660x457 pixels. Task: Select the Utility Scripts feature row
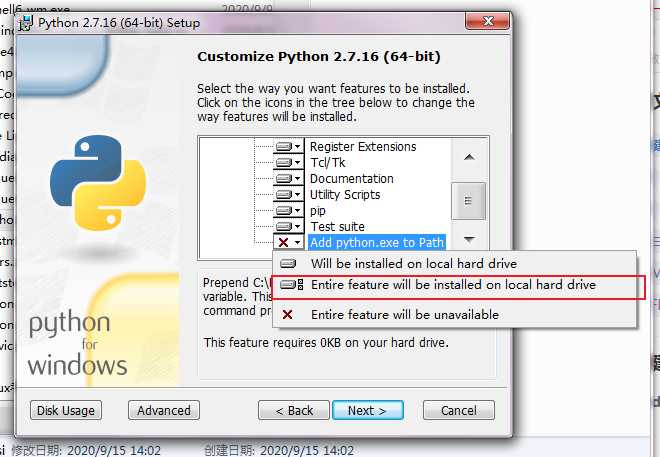coord(345,194)
